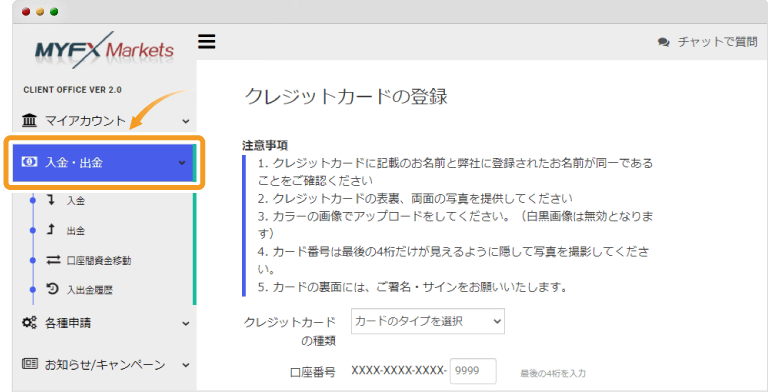Expand マイアカウント chevron arrow

coord(185,121)
